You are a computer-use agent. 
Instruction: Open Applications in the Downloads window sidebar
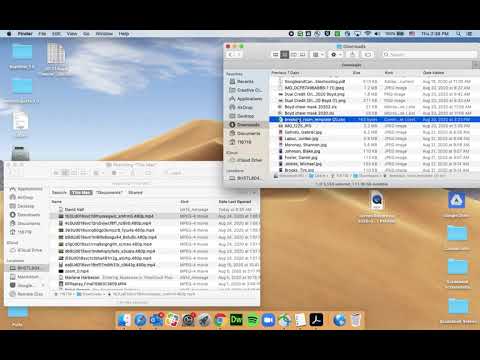249,99
